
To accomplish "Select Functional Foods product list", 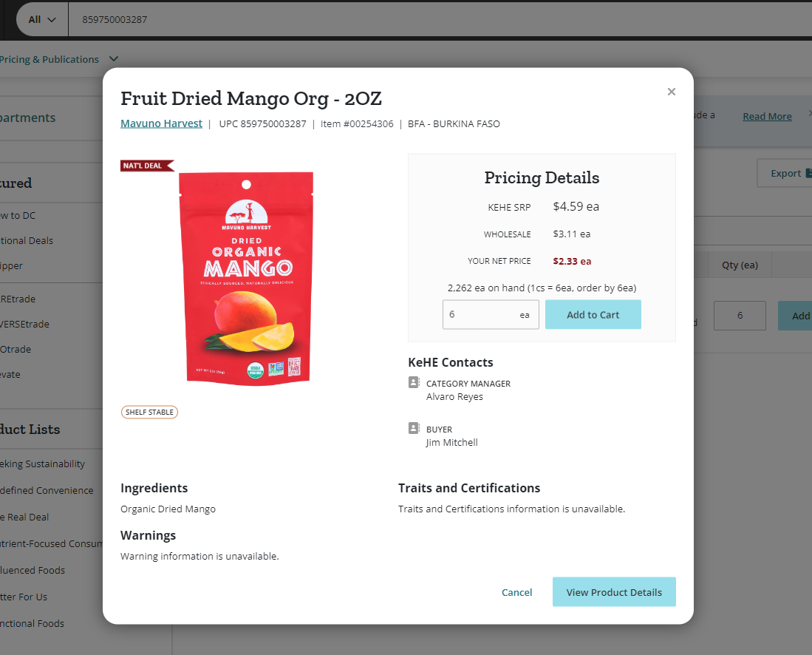I will pyautogui.click(x=32, y=623).
